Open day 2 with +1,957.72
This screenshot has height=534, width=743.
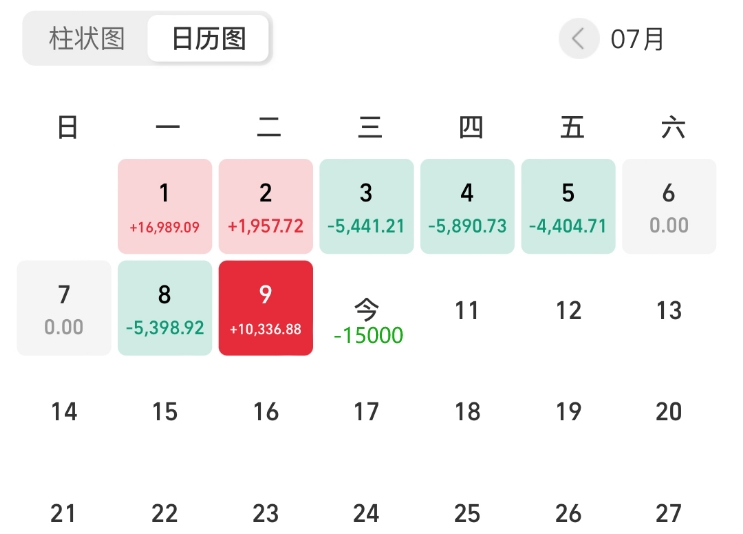pyautogui.click(x=266, y=207)
